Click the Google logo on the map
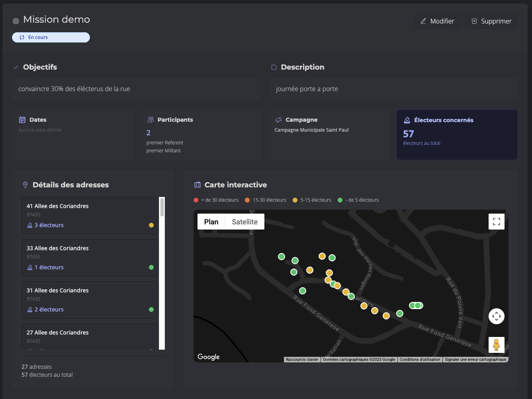Viewport: 532px width, 399px height. (x=209, y=357)
